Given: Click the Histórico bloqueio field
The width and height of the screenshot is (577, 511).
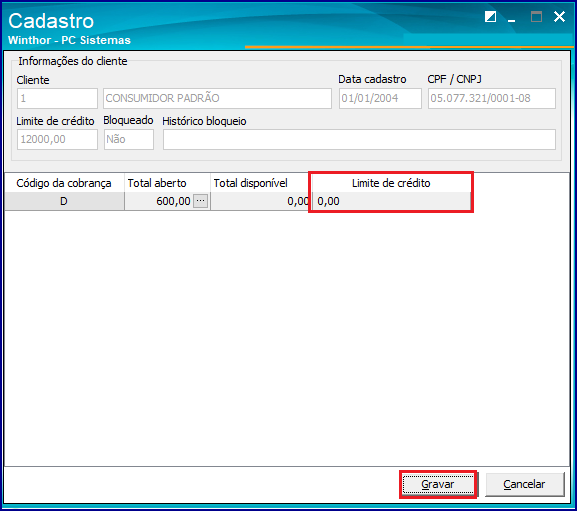Looking at the screenshot, I should tap(359, 139).
